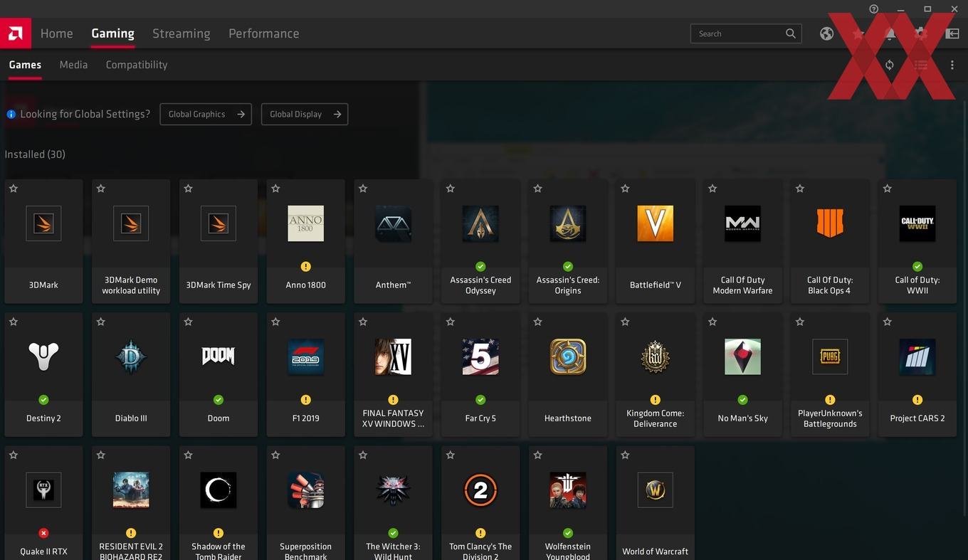Open Global Graphics settings
This screenshot has height=560, width=968.
206,114
